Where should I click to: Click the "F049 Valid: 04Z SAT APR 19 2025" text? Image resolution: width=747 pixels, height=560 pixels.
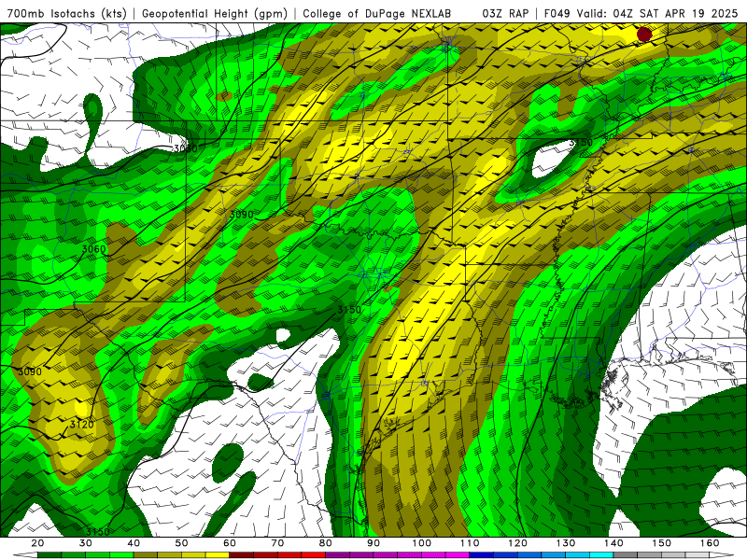(641, 13)
